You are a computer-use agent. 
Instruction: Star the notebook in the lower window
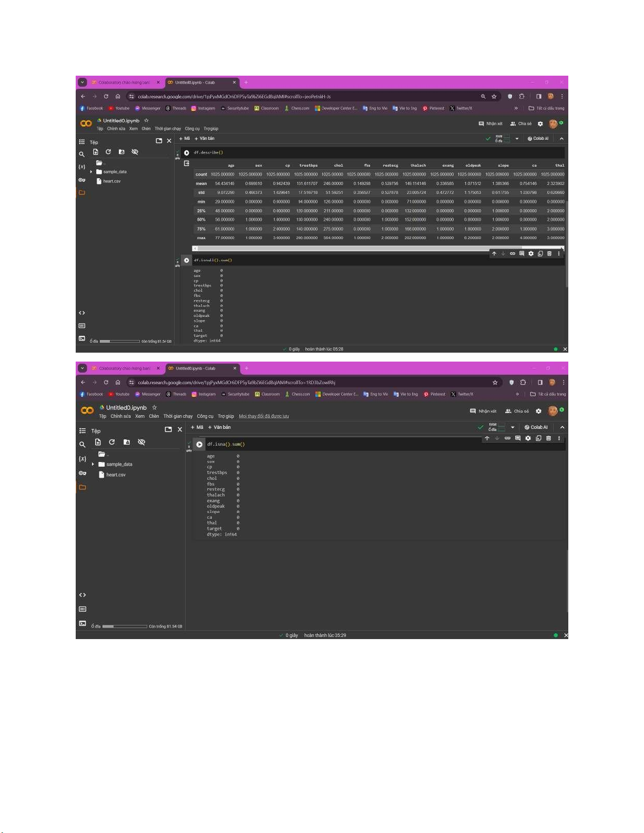[154, 408]
